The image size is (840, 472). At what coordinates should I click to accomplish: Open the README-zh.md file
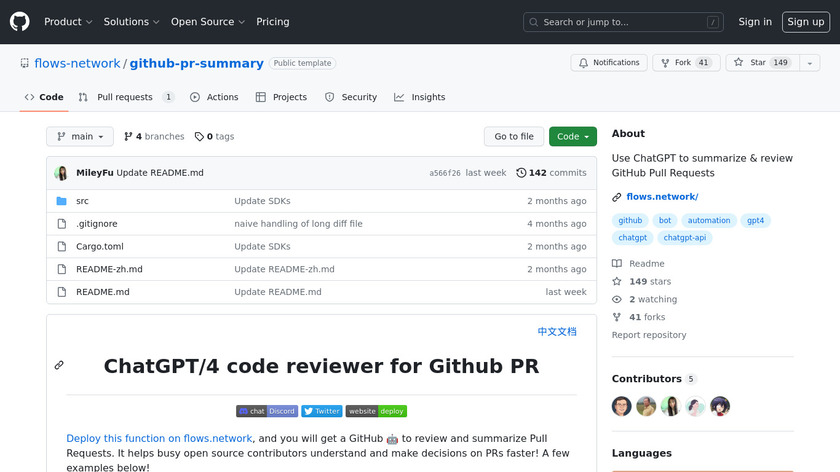(109, 269)
